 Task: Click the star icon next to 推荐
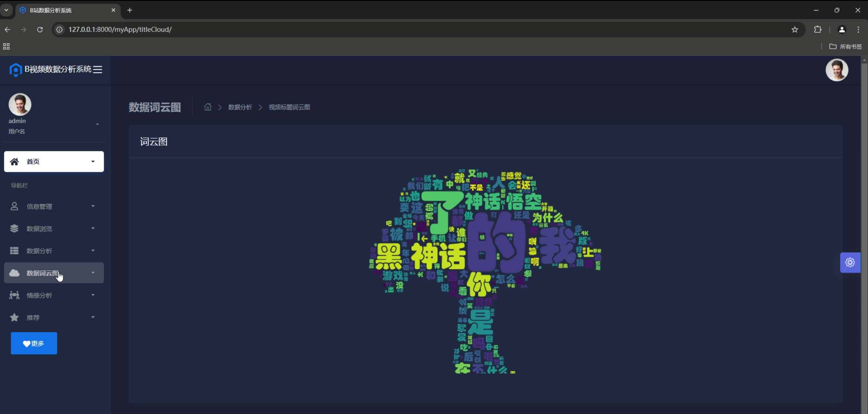(14, 318)
